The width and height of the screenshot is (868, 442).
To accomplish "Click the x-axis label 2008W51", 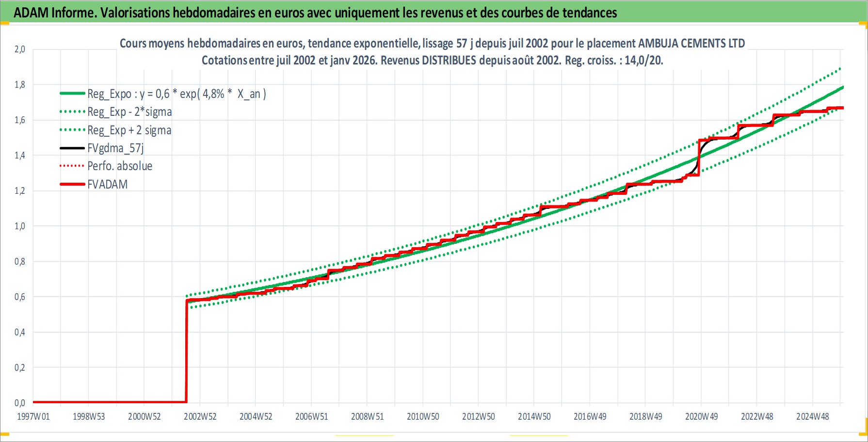I will (x=368, y=416).
